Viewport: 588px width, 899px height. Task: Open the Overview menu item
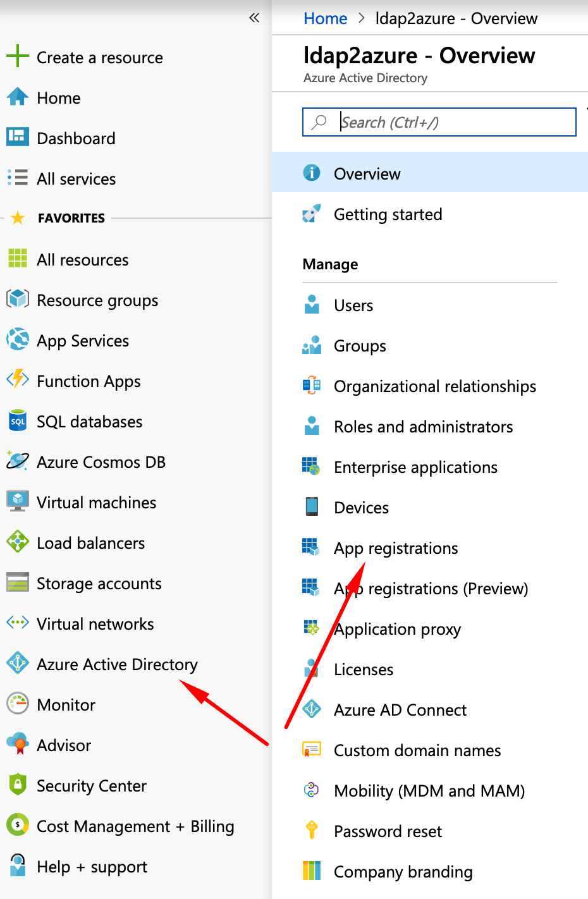(430, 172)
